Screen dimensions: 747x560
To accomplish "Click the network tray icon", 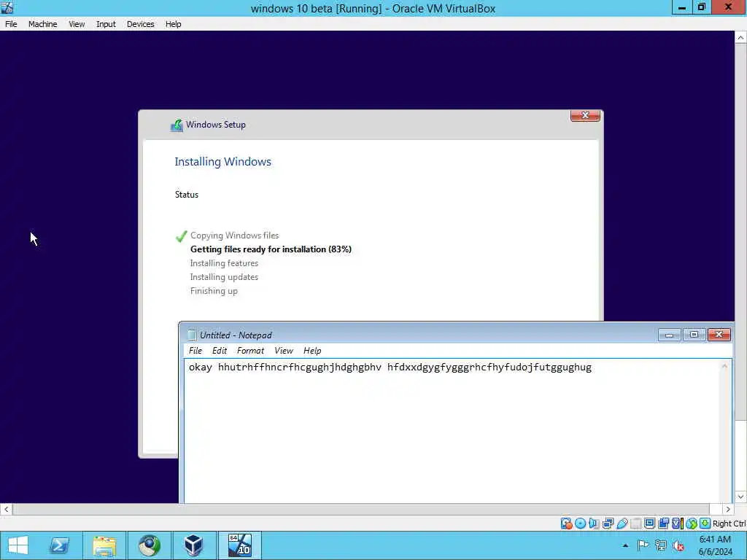I will 660,545.
